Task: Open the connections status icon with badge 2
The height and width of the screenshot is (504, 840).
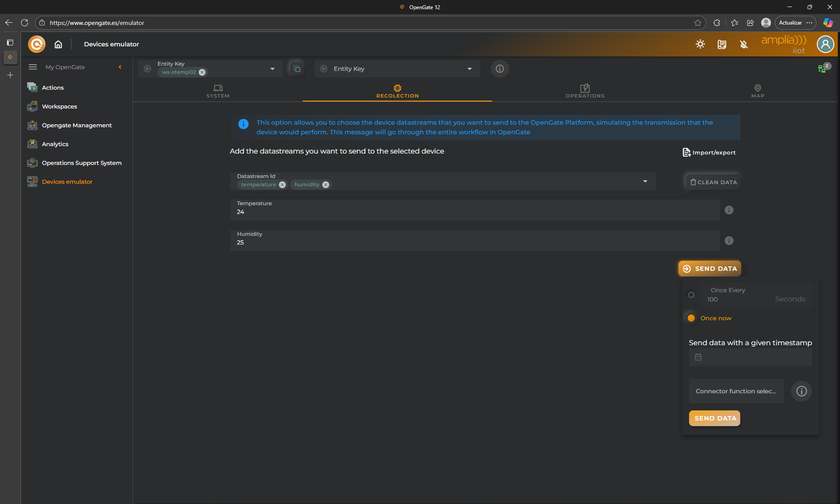Action: 822,69
